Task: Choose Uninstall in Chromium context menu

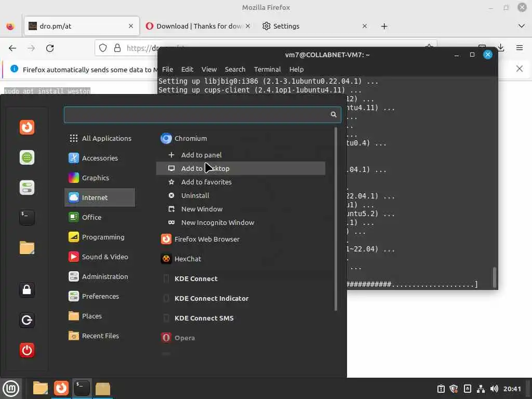Action: pyautogui.click(x=241, y=195)
